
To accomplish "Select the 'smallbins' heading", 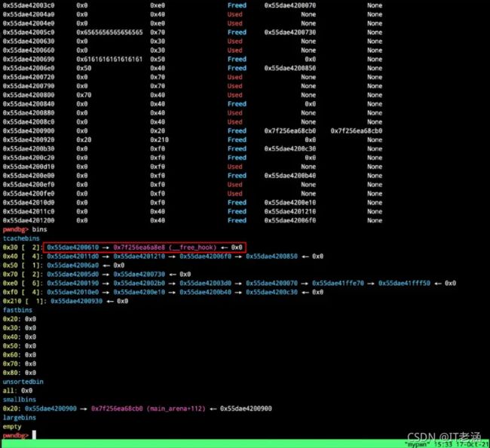I will (20, 400).
